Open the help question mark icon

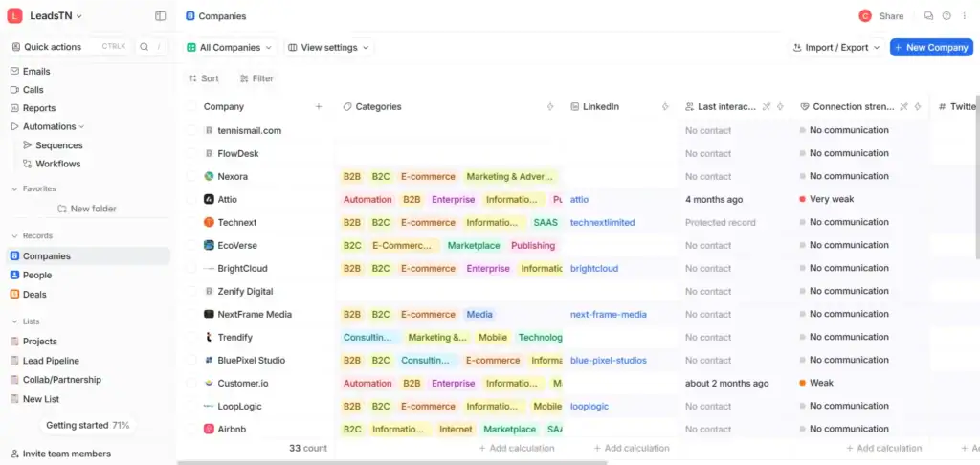(x=947, y=16)
